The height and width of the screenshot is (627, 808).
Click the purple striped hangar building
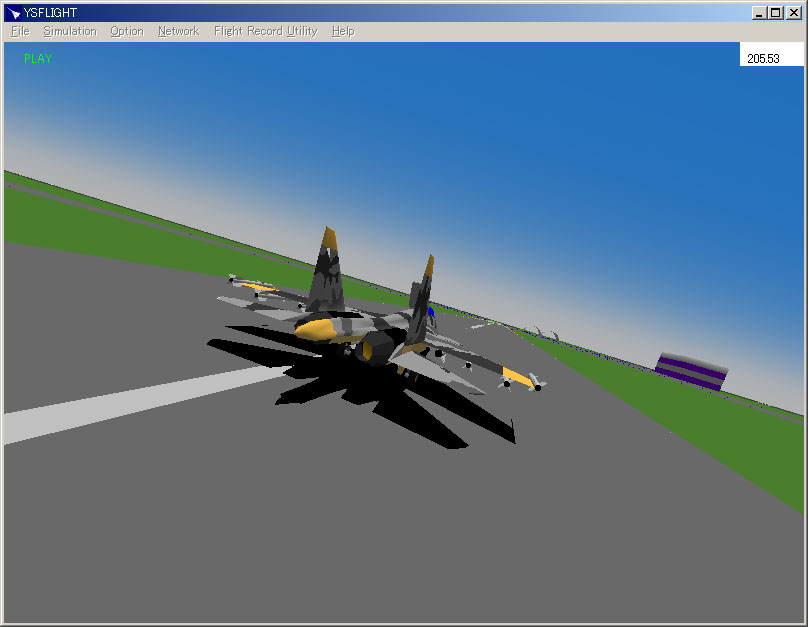click(692, 371)
